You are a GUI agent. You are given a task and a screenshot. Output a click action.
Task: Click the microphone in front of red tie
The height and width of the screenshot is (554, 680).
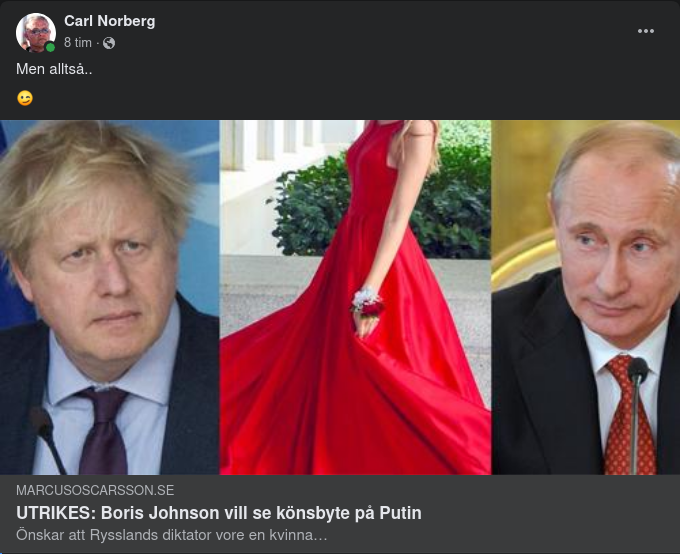point(637,414)
